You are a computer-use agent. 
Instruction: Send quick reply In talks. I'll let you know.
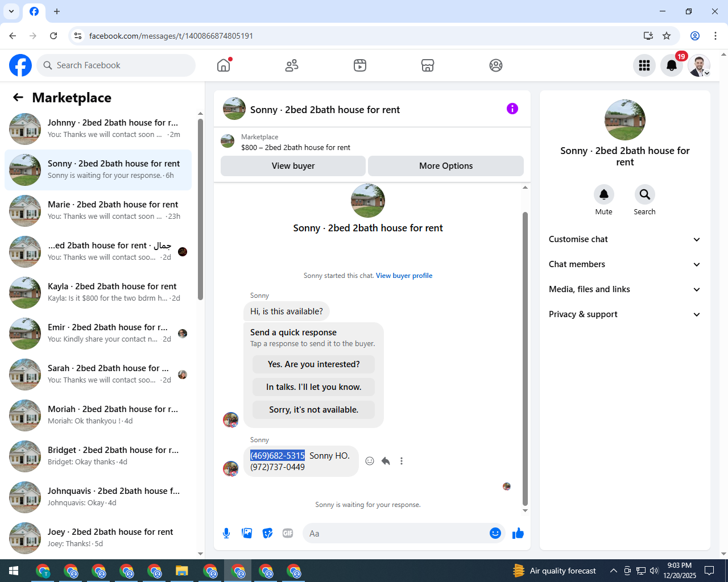(x=314, y=387)
